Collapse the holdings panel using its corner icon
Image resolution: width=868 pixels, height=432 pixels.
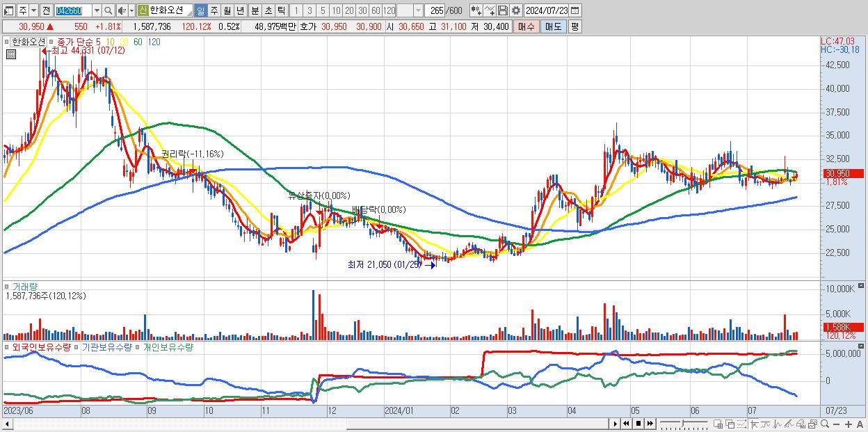tap(862, 346)
